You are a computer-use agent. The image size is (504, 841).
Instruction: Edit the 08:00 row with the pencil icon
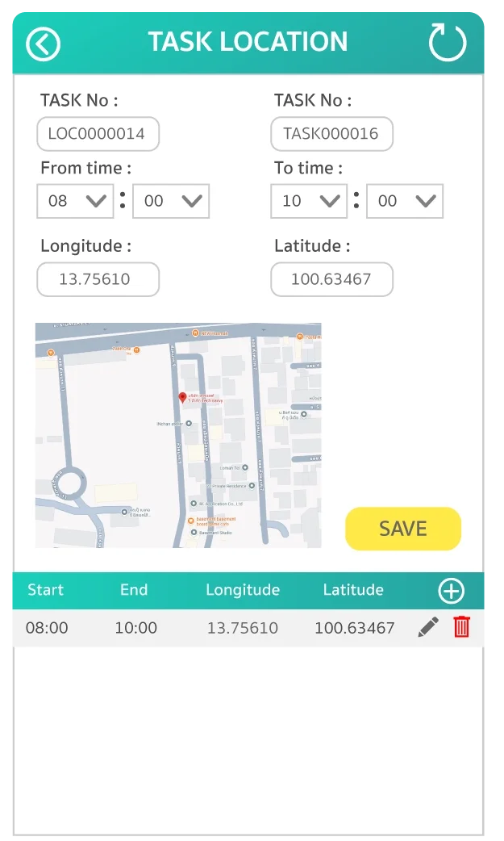(428, 627)
